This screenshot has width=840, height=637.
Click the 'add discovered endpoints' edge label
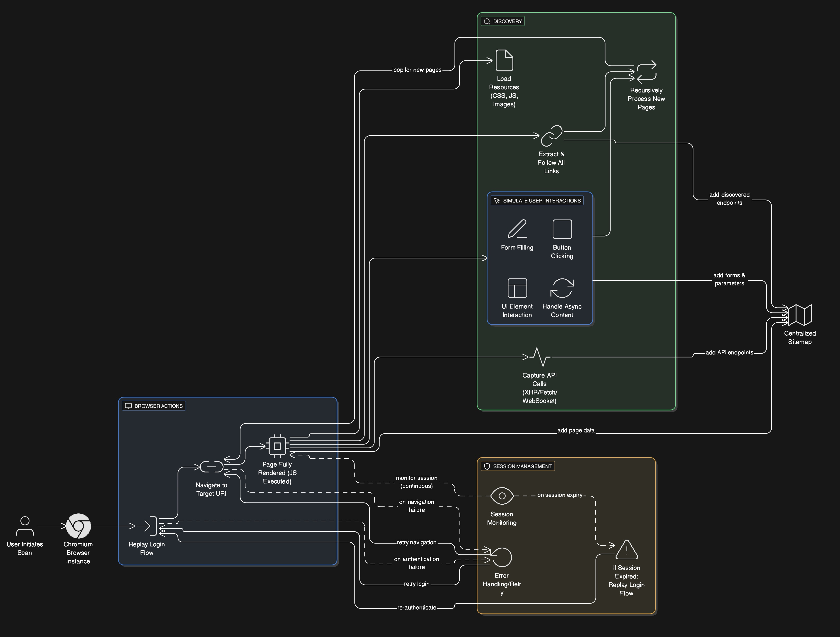[x=729, y=199]
